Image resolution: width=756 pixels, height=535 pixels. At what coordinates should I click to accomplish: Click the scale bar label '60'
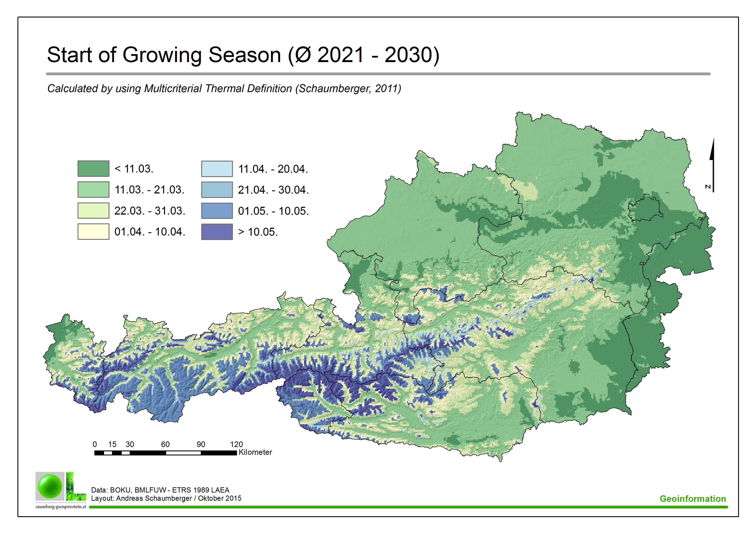coord(165,444)
